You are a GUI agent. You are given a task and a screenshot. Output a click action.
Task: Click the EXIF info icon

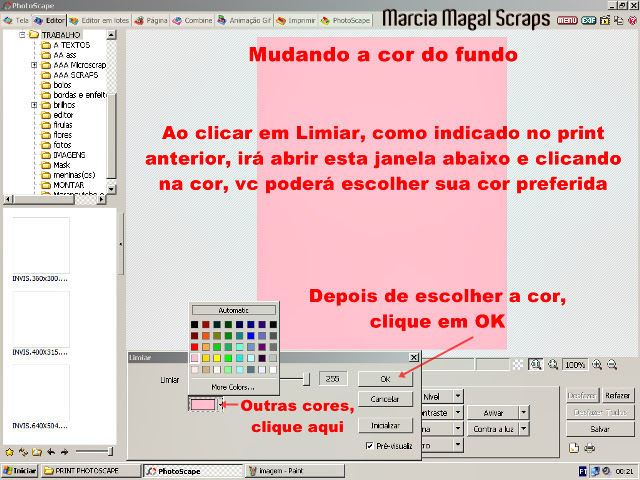[x=588, y=20]
